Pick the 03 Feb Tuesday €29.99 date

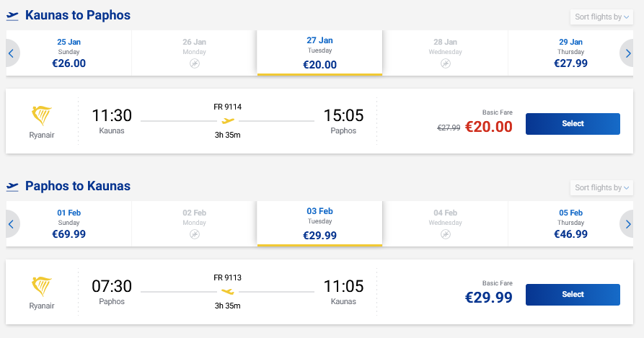[x=319, y=223]
